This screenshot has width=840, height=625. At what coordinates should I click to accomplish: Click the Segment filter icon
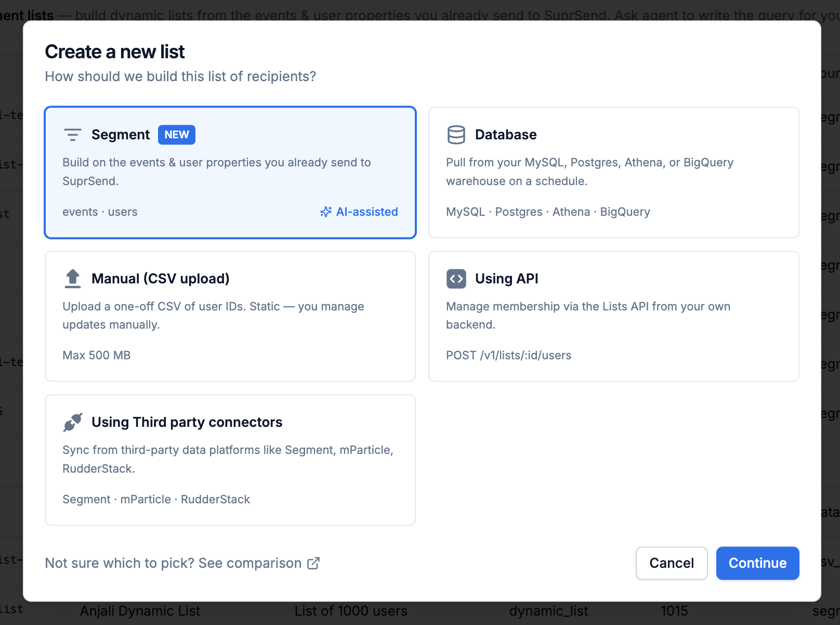72,135
